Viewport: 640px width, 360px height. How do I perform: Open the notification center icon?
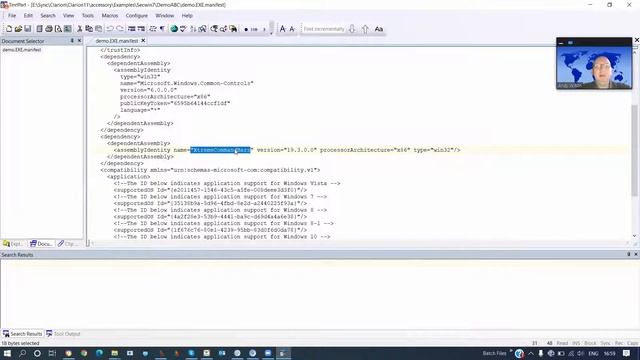pos(627,353)
